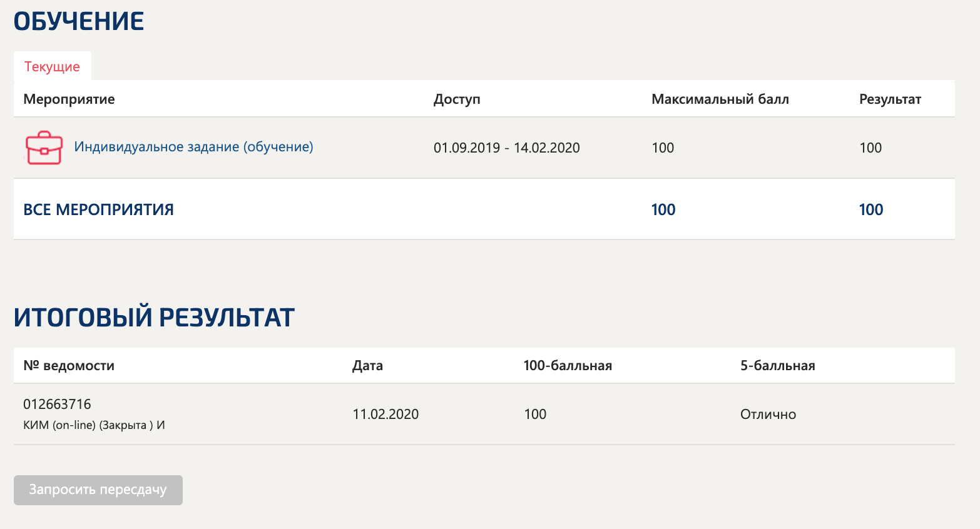The width and height of the screenshot is (980, 529).
Task: Click the Дата column header
Action: click(367, 366)
